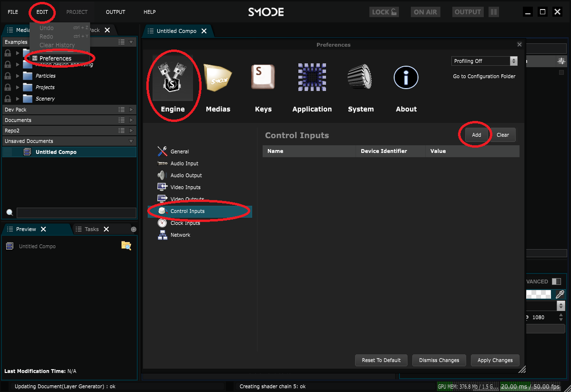
Task: Open the OUTPUT menu in the menu bar
Action: [115, 12]
